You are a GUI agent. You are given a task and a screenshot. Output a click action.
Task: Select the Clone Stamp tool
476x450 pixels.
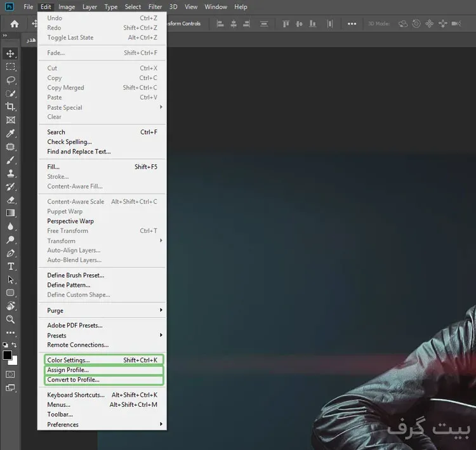[x=10, y=173]
